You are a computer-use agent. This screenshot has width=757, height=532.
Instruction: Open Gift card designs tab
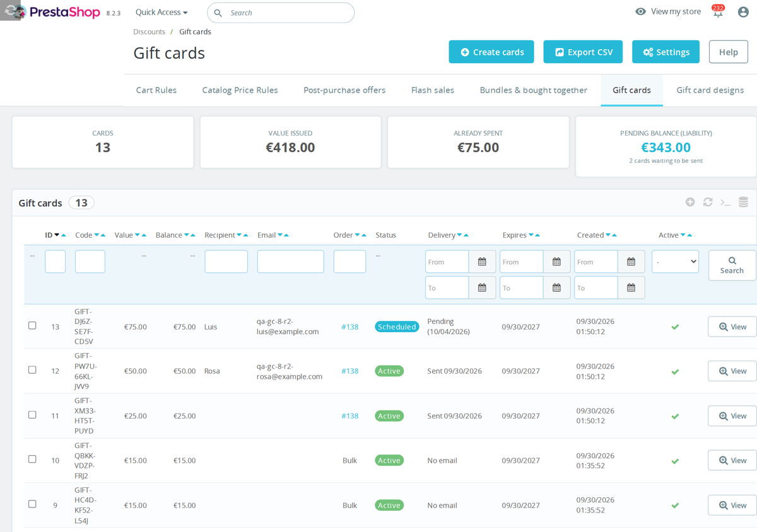[x=710, y=90]
